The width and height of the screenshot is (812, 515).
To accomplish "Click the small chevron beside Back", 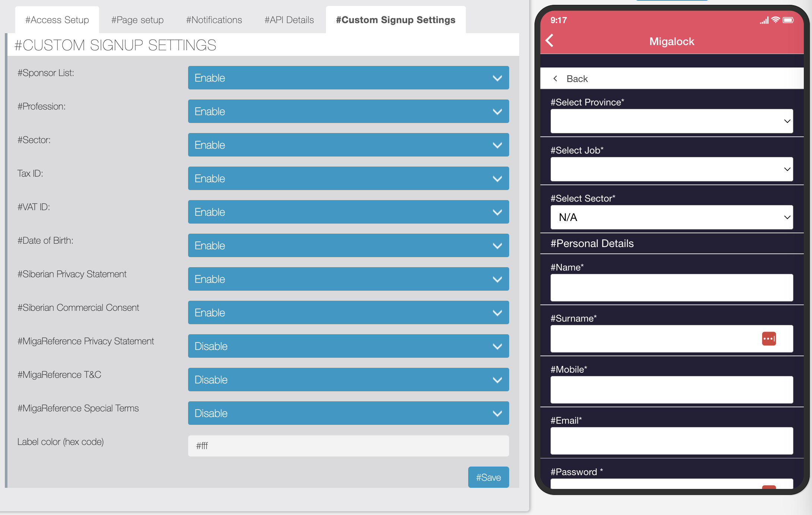I will (x=555, y=79).
